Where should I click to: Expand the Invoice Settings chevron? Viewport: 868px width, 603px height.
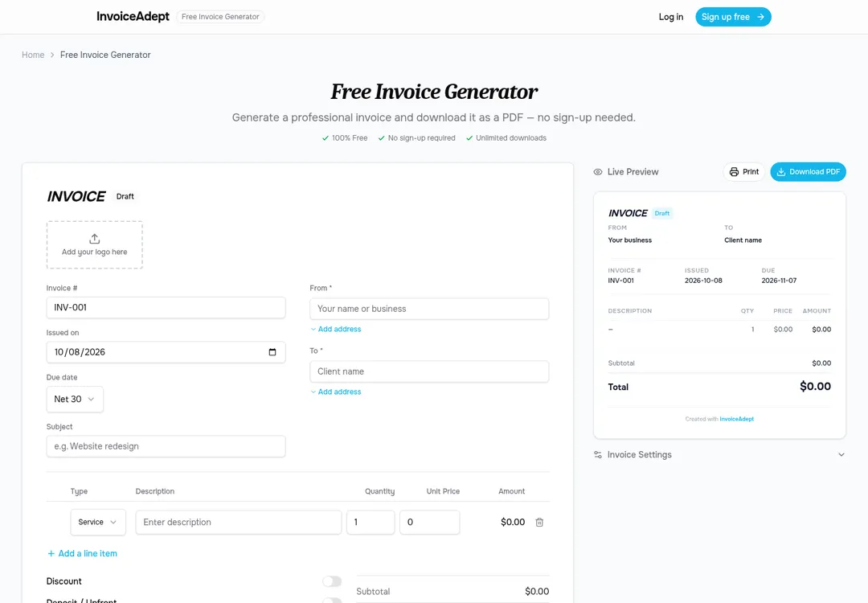coord(841,454)
